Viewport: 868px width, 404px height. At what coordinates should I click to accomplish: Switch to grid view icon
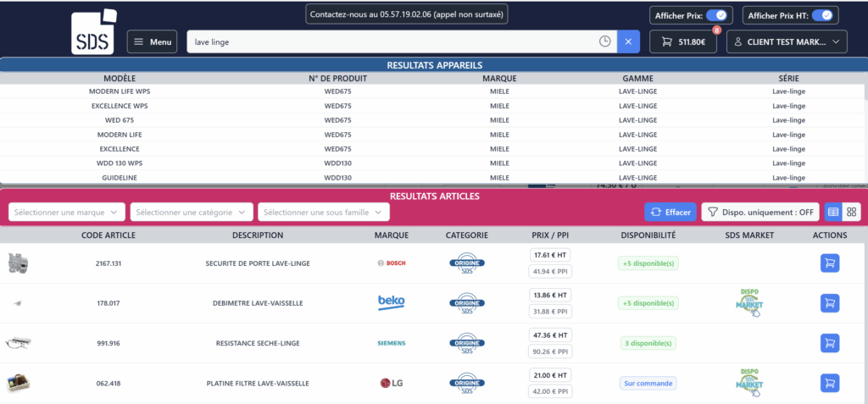[851, 212]
